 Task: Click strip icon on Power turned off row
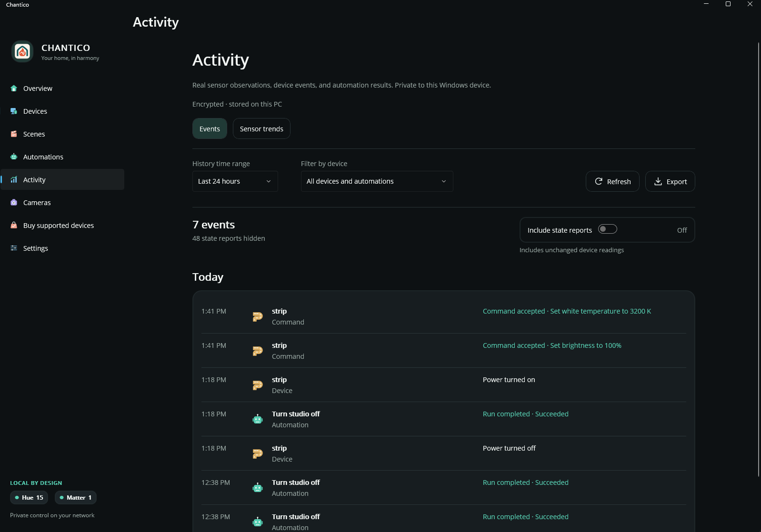pos(258,453)
